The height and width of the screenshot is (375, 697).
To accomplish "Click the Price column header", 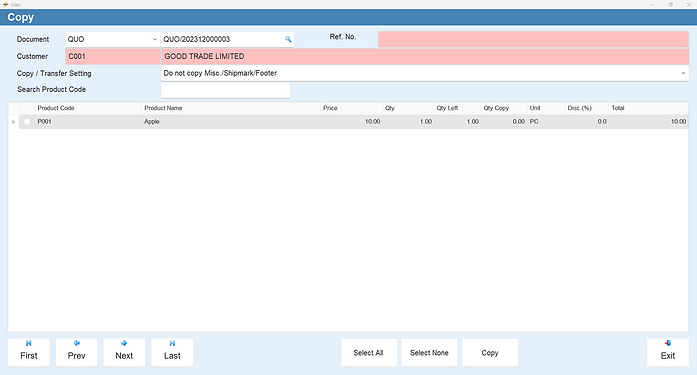I will (352, 108).
